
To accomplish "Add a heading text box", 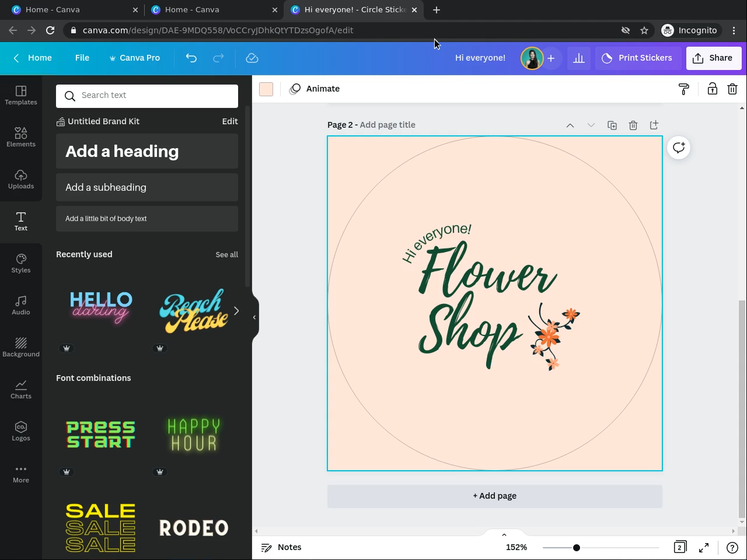I will coord(147,151).
